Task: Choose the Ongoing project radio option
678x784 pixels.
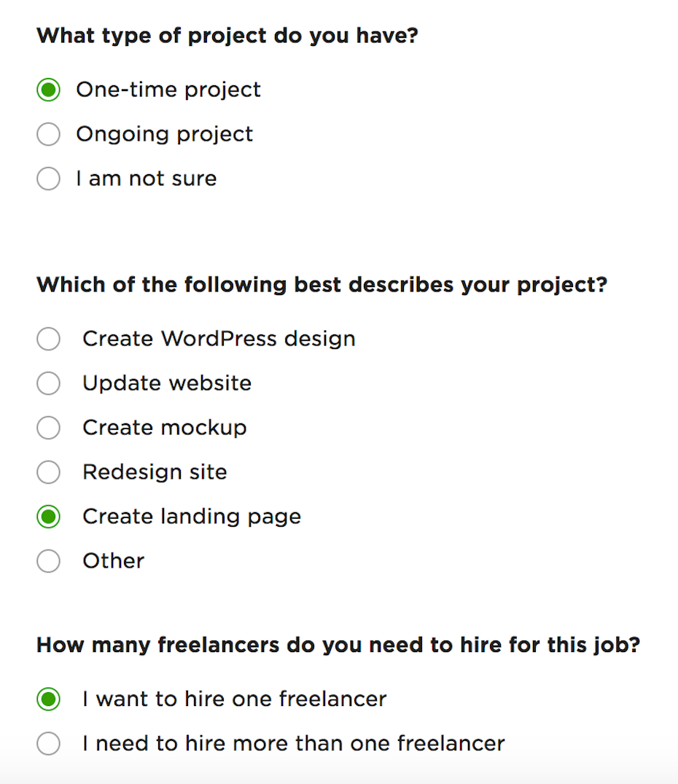Action: coord(48,135)
